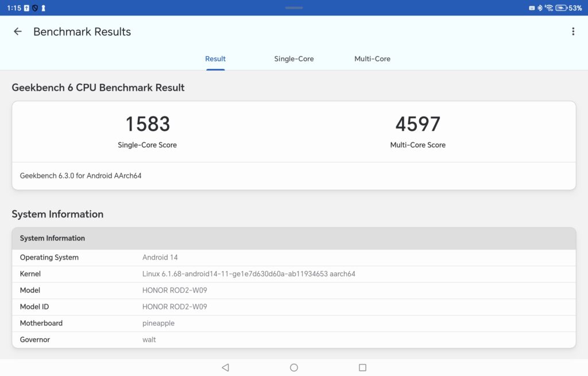Tap the Android home circle button

pyautogui.click(x=294, y=367)
